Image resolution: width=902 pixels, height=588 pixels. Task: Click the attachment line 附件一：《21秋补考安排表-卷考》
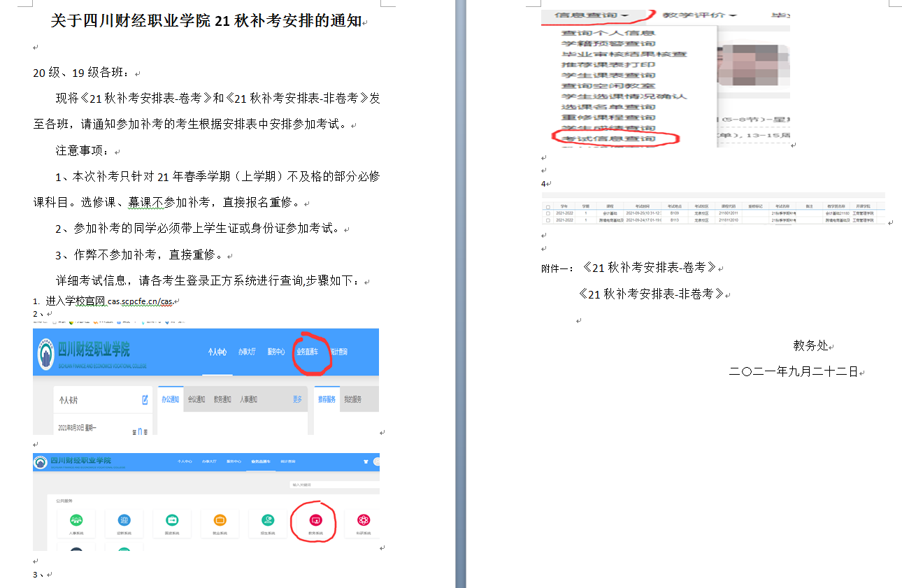point(629,268)
